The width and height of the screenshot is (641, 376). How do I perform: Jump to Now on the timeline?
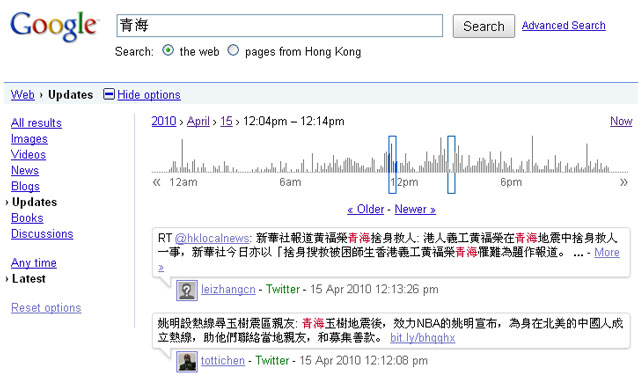(x=621, y=121)
